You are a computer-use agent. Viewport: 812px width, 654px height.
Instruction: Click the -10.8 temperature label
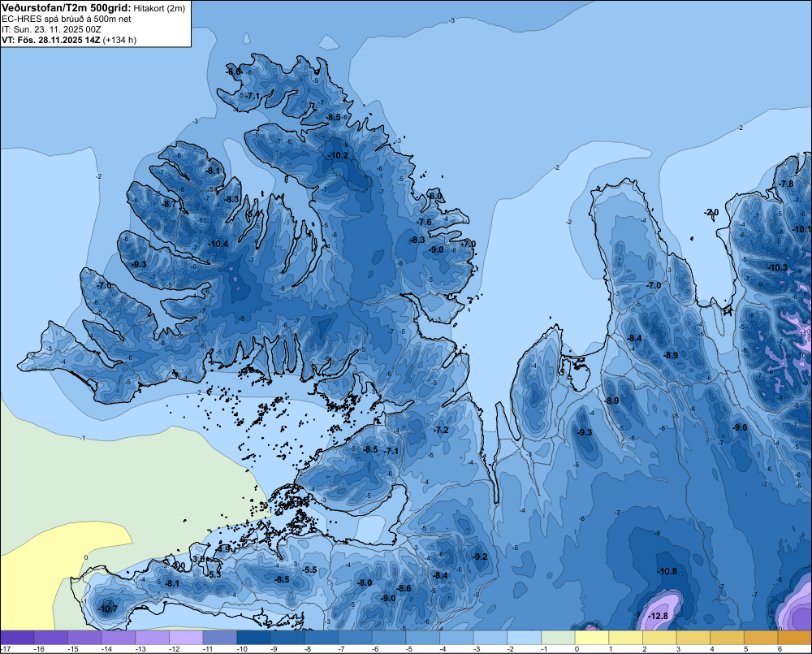[x=667, y=571]
